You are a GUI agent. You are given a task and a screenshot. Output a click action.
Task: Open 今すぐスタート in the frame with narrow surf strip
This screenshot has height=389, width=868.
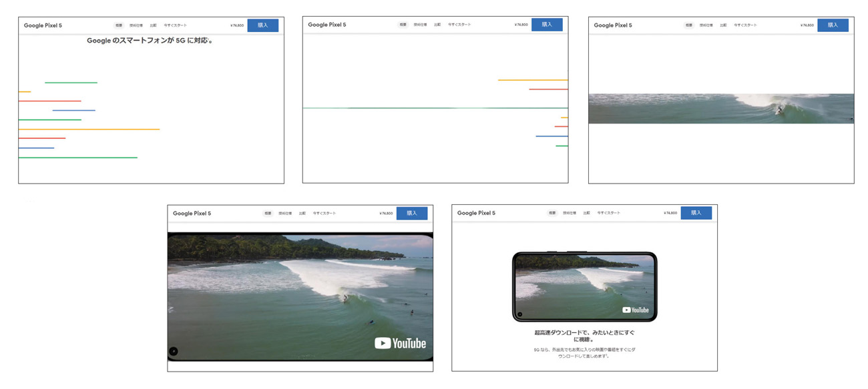point(745,25)
